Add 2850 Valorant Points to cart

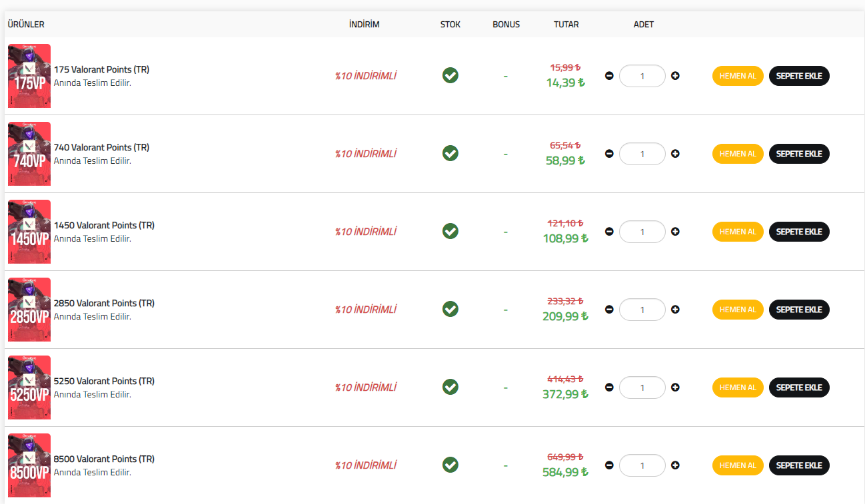pos(799,310)
